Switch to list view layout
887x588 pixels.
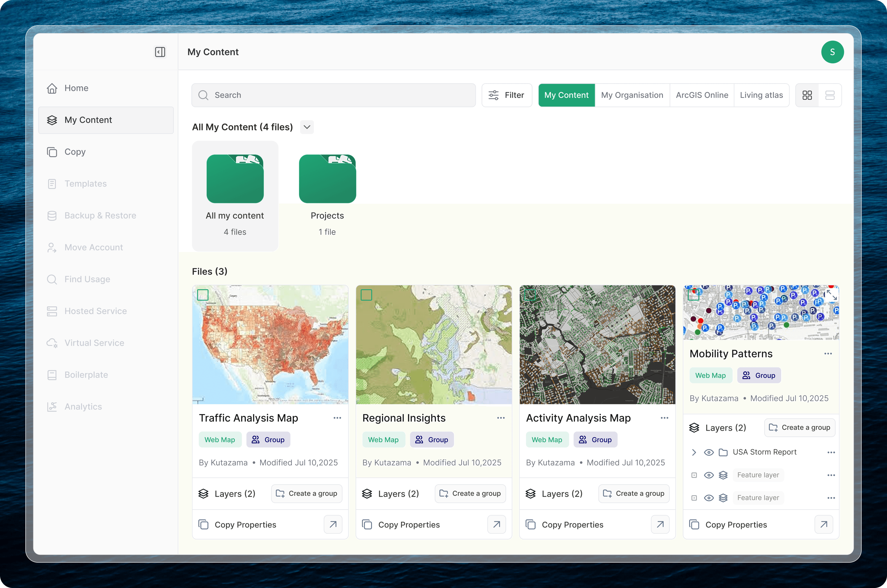830,95
